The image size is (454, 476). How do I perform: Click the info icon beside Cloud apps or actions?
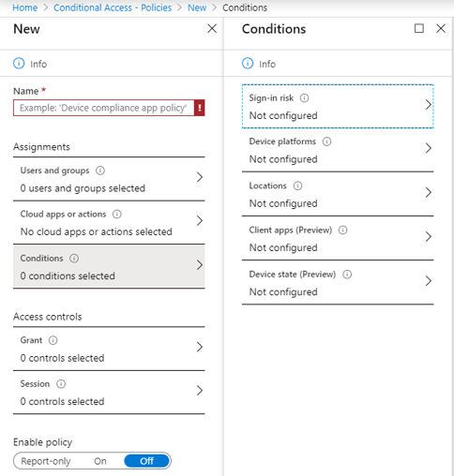click(x=117, y=215)
